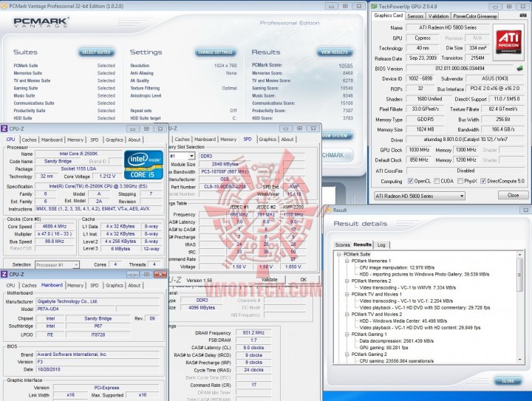Click the SELECT SUITES button
Viewport: 532px width, 401px height.
coord(96,52)
